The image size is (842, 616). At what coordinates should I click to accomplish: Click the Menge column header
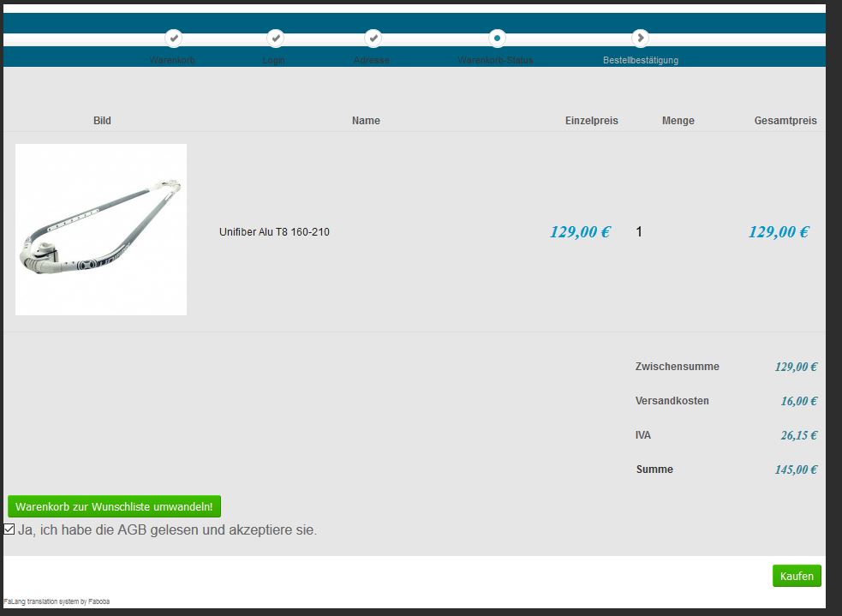pyautogui.click(x=678, y=121)
